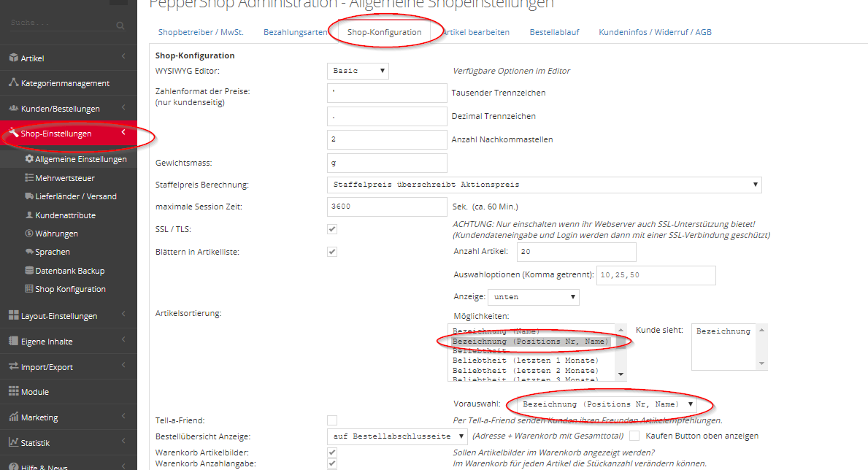
Task: Click the Shop-Einstellungen wrench icon
Action: coord(14,133)
